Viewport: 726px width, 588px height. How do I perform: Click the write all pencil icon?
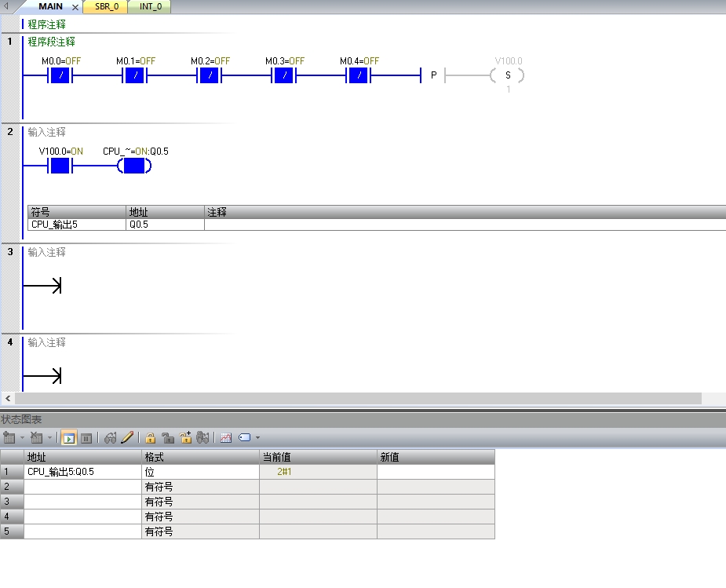pyautogui.click(x=127, y=438)
